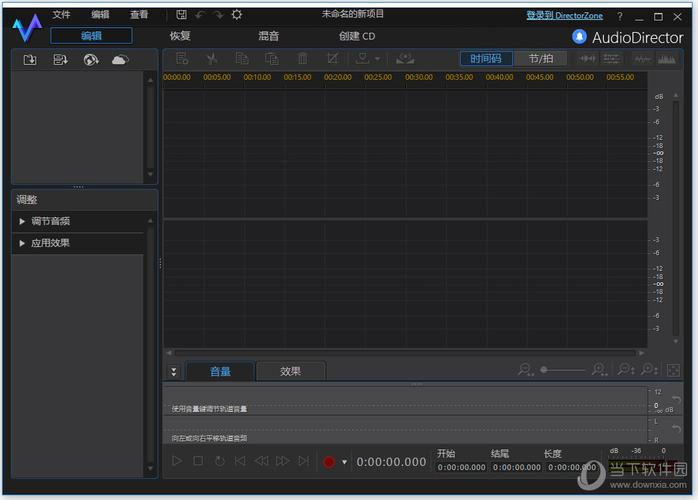
Task: Click the save project icon in title bar
Action: [181, 15]
